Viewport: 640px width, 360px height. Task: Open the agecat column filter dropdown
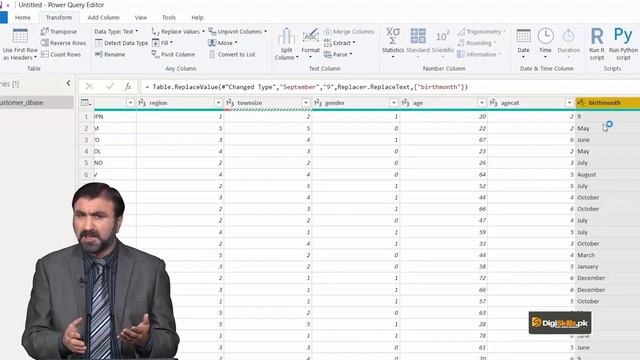pos(569,103)
